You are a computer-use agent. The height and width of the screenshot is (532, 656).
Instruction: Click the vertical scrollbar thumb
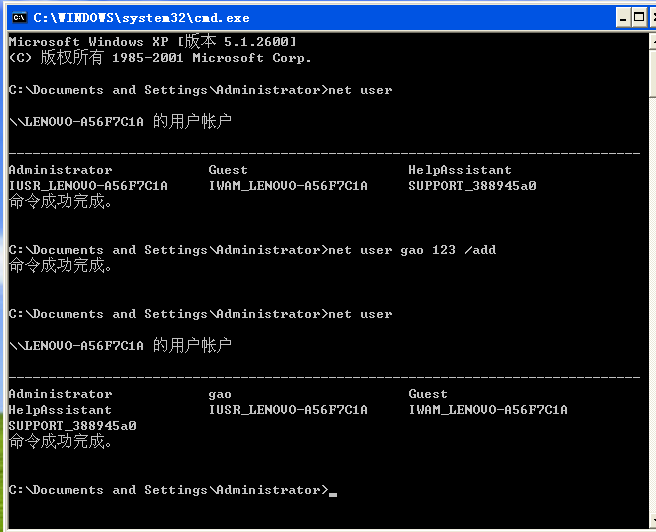[653, 74]
